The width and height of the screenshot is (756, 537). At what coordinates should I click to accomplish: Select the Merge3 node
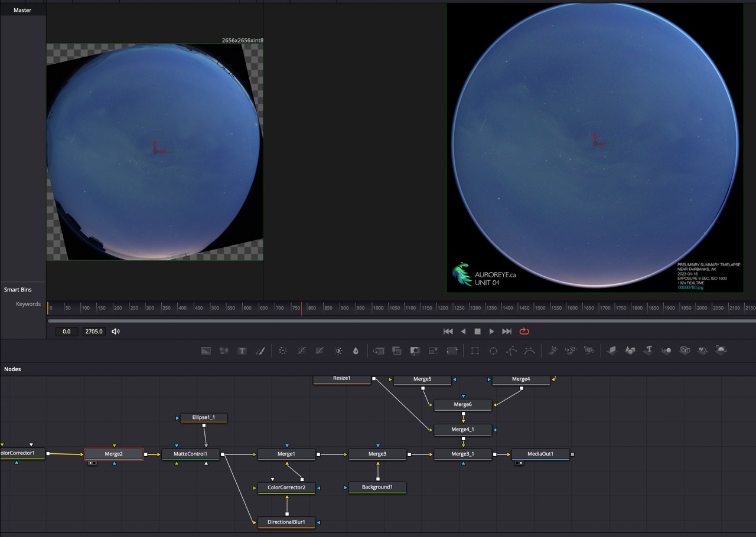(377, 454)
